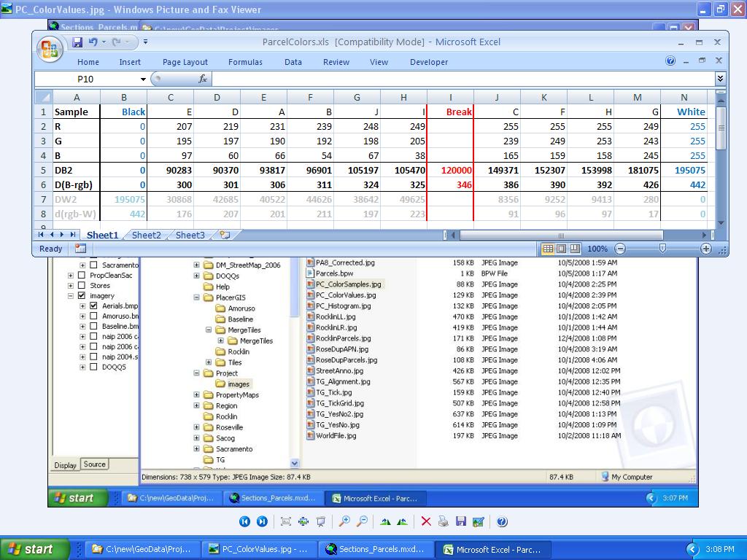
Task: Delete the picture with the red X icon
Action: tap(426, 521)
